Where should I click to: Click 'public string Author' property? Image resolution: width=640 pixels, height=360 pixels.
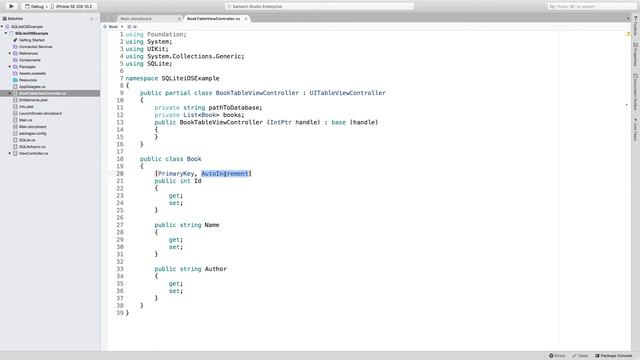(x=191, y=269)
